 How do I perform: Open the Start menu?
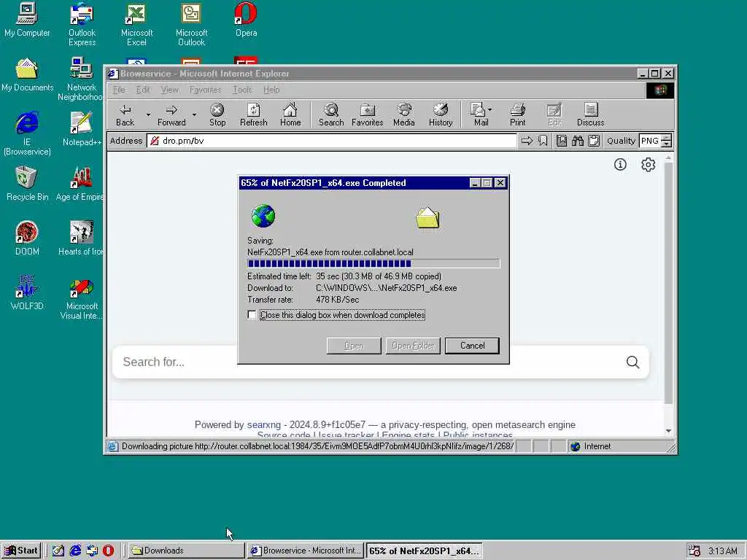pos(21,551)
